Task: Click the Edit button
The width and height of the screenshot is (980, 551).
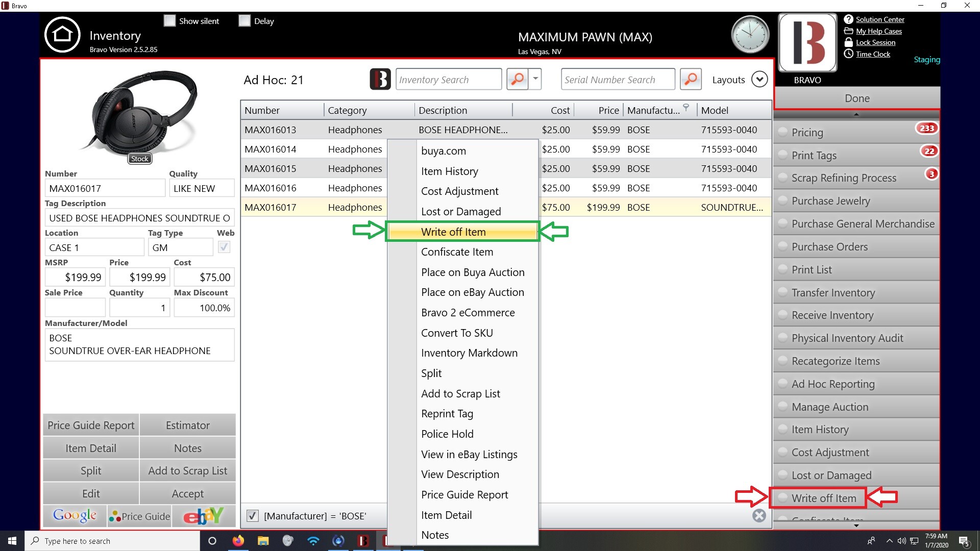Action: (x=91, y=493)
